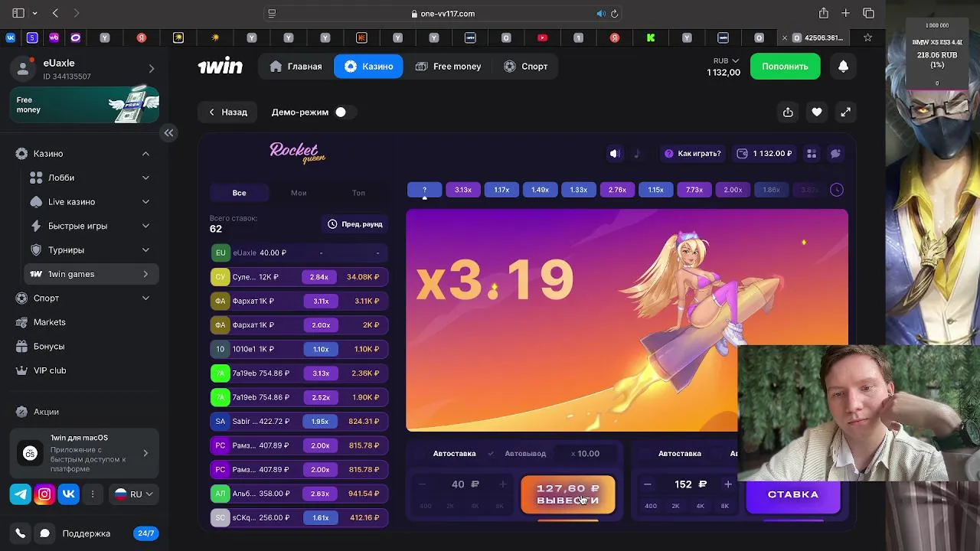Image resolution: width=980 pixels, height=551 pixels.
Task: Open Free money navigation item
Action: 449,67
